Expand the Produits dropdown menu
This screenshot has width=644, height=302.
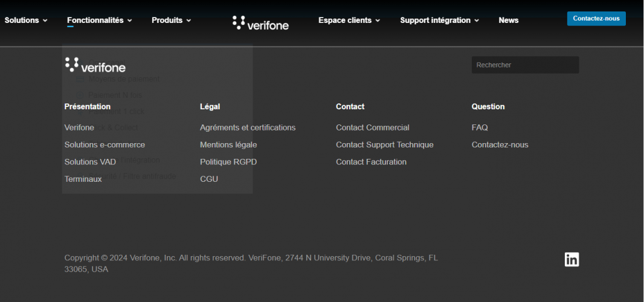point(171,21)
